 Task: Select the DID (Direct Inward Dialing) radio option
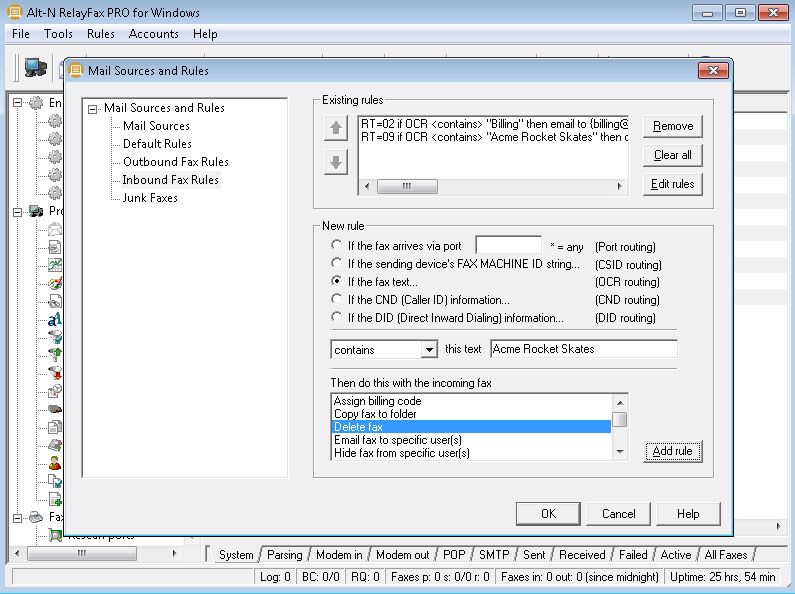coord(337,318)
